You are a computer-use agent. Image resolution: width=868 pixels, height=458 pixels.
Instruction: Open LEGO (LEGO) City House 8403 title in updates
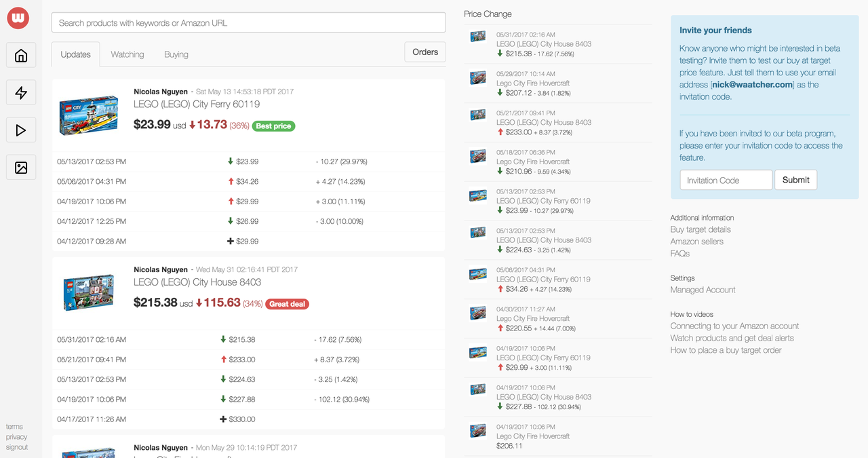[197, 282]
